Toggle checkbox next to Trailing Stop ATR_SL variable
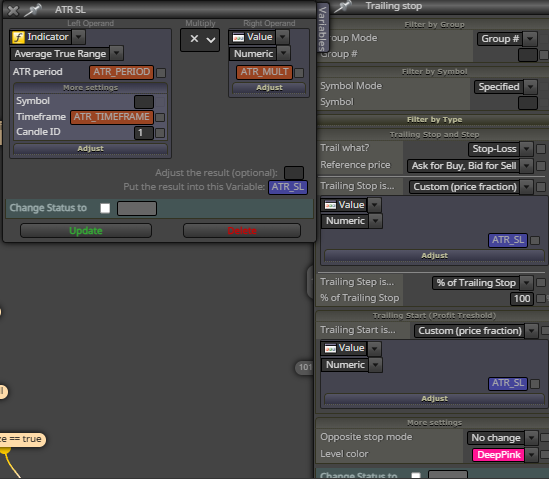Viewport: 549px width, 479px height. pyautogui.click(x=535, y=241)
